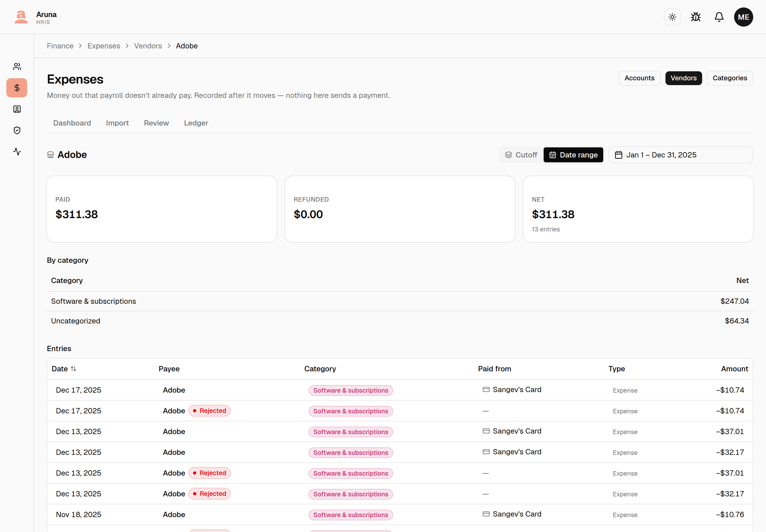Click the 13 entries Net card

pos(638,209)
